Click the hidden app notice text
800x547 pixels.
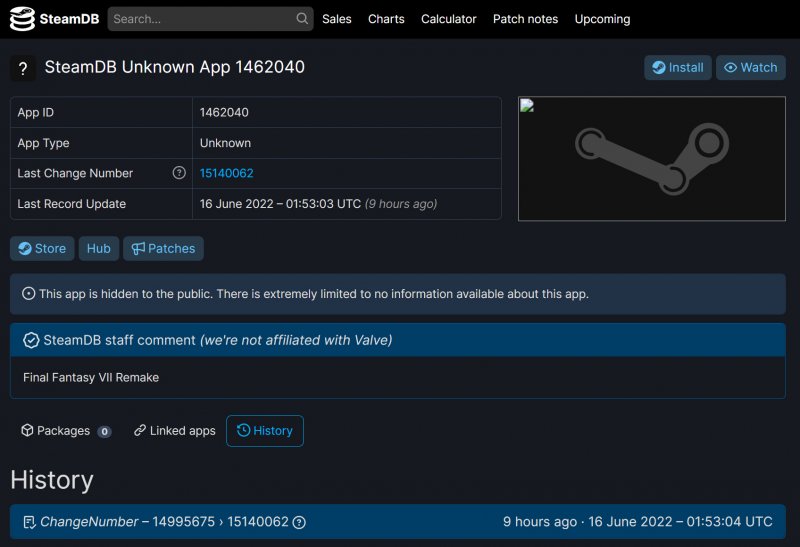click(x=314, y=294)
